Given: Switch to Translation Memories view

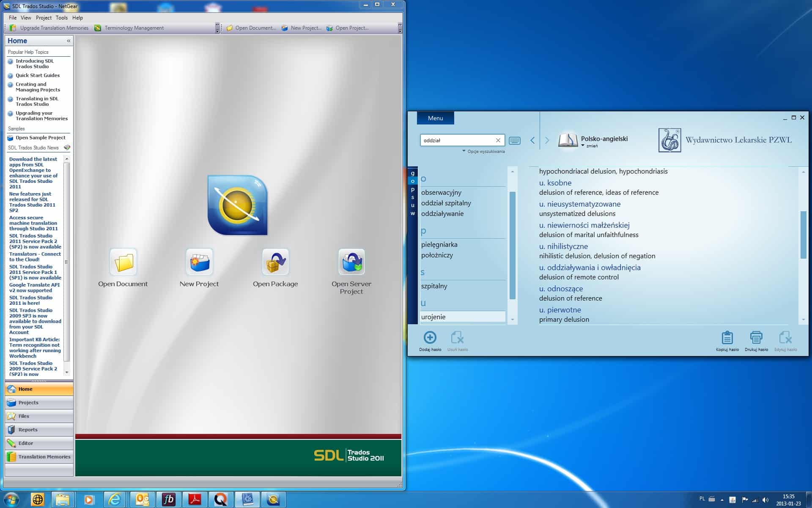Looking at the screenshot, I should pyautogui.click(x=39, y=457).
